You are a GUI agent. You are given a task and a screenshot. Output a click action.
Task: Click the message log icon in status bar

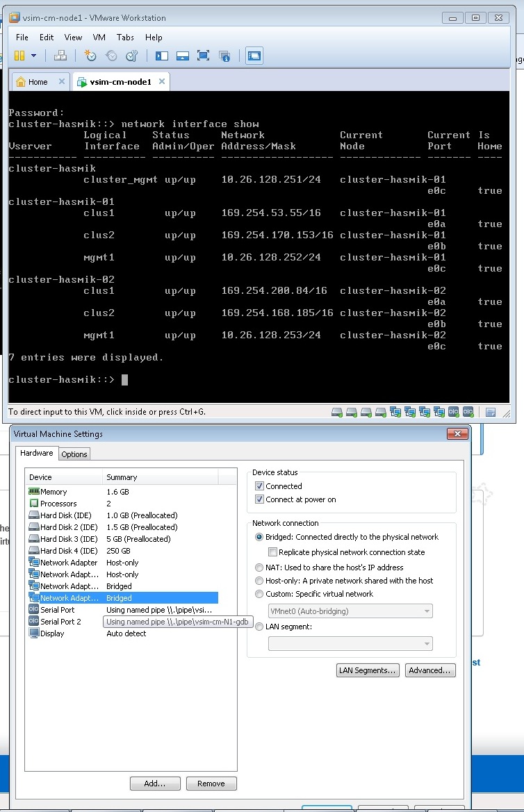pyautogui.click(x=491, y=412)
